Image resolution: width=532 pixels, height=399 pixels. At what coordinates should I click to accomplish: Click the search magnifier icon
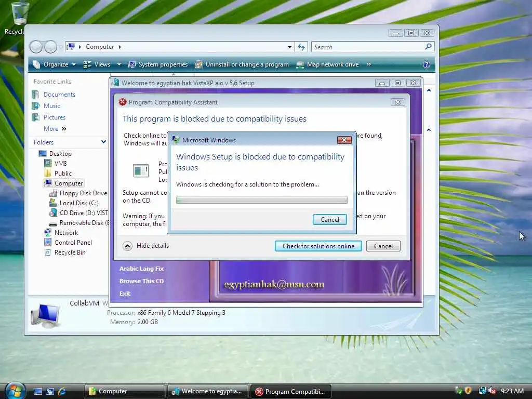click(x=429, y=46)
